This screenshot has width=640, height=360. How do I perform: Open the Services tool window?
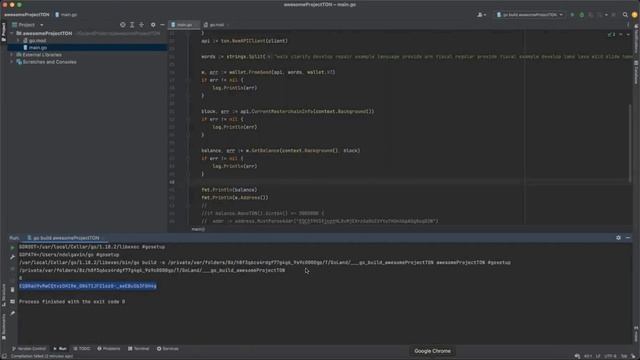[168, 349]
